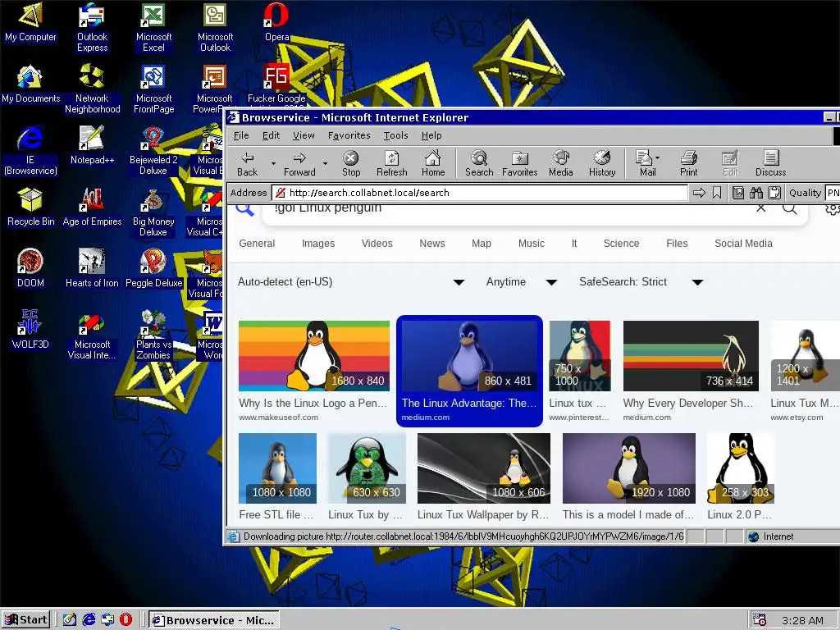Switch to the Science search tab
The width and height of the screenshot is (840, 630).
pos(621,243)
